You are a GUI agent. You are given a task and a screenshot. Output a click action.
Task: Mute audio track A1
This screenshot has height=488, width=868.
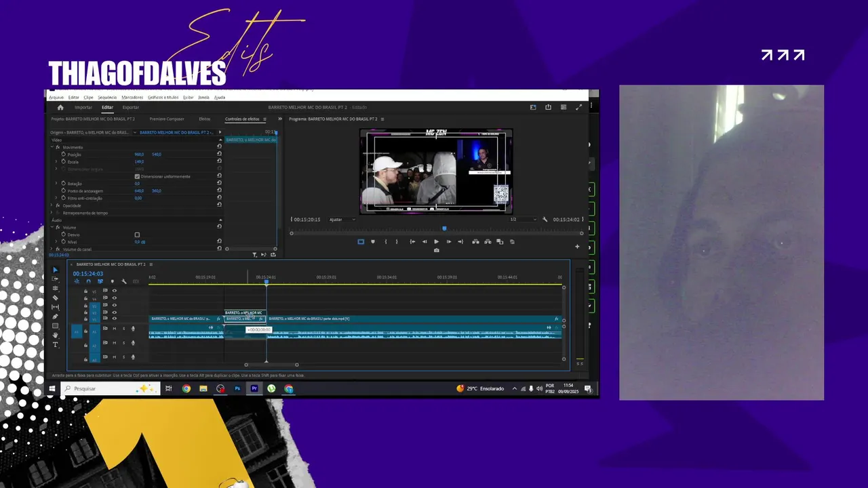pos(115,328)
